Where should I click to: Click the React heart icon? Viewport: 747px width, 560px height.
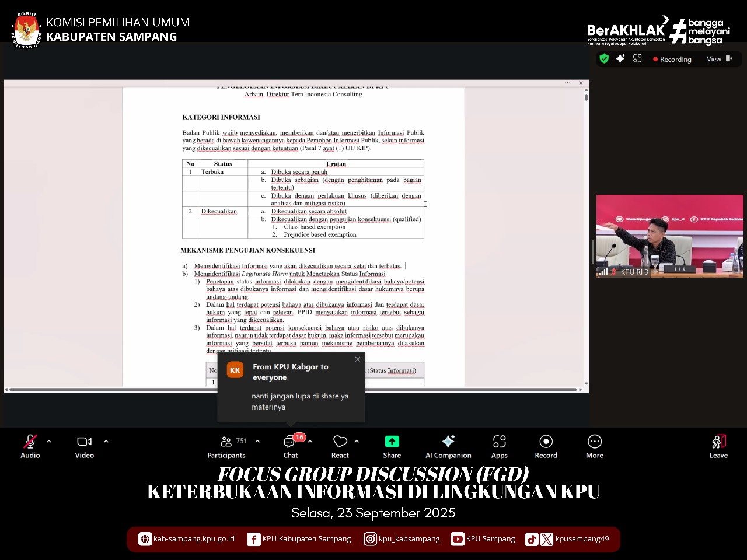(x=340, y=446)
